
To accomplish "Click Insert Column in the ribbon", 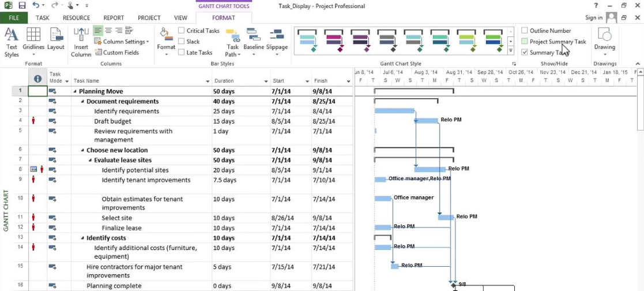I will coord(81,42).
